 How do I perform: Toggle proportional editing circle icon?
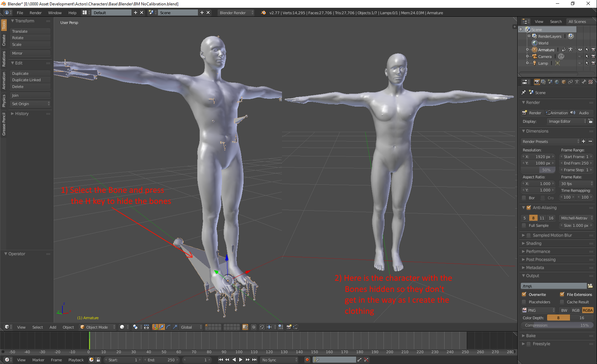254,327
